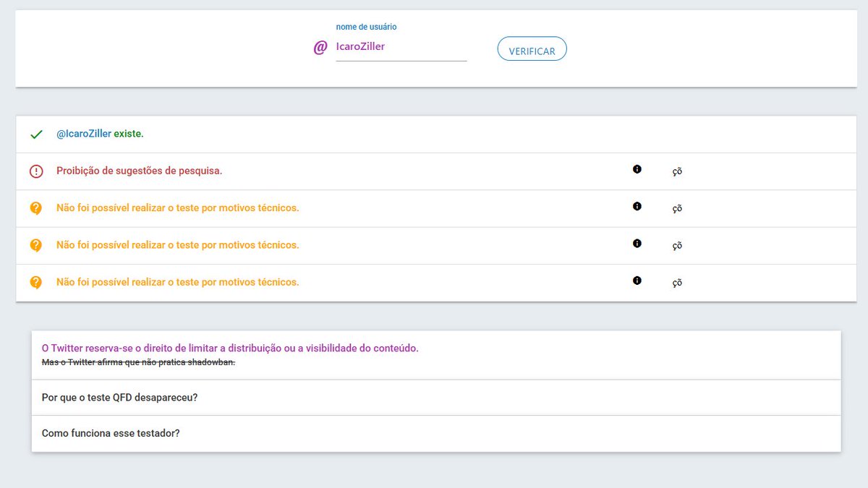Open info icon in second technical error row
This screenshot has height=488, width=868.
[637, 244]
